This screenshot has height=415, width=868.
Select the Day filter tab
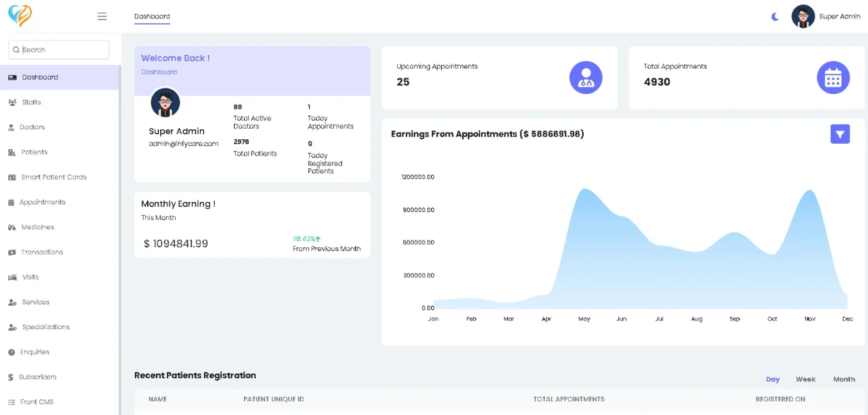773,379
